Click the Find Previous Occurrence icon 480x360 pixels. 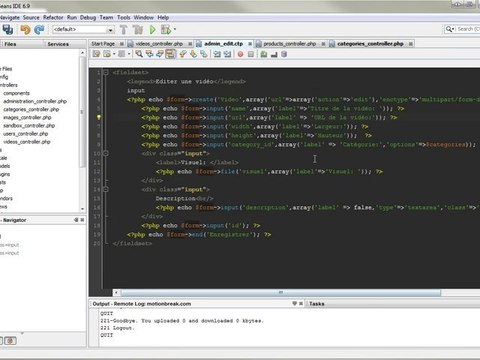pos(149,54)
